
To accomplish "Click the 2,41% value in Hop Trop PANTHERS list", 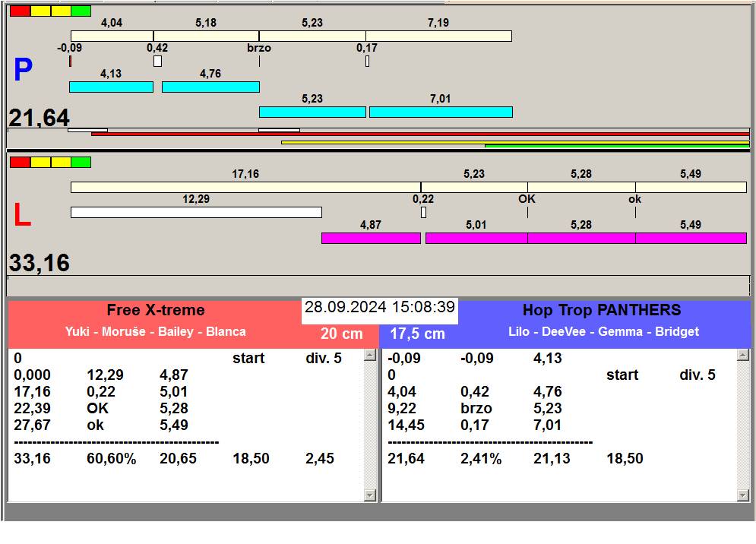I will click(481, 459).
